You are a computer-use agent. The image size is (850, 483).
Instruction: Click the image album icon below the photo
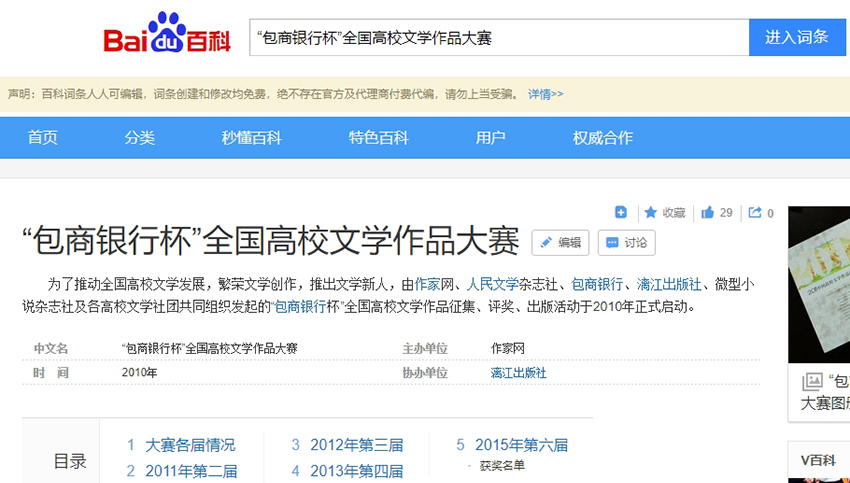coord(812,382)
